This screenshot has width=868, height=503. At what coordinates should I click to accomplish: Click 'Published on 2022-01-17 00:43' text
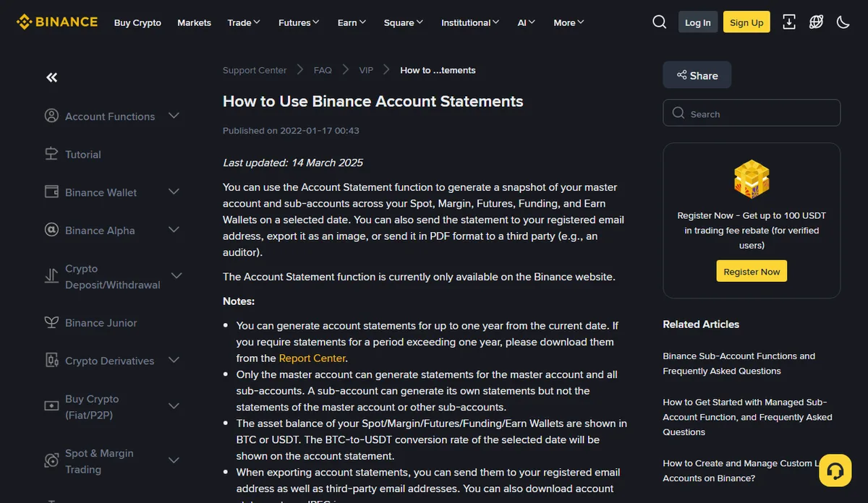click(291, 131)
